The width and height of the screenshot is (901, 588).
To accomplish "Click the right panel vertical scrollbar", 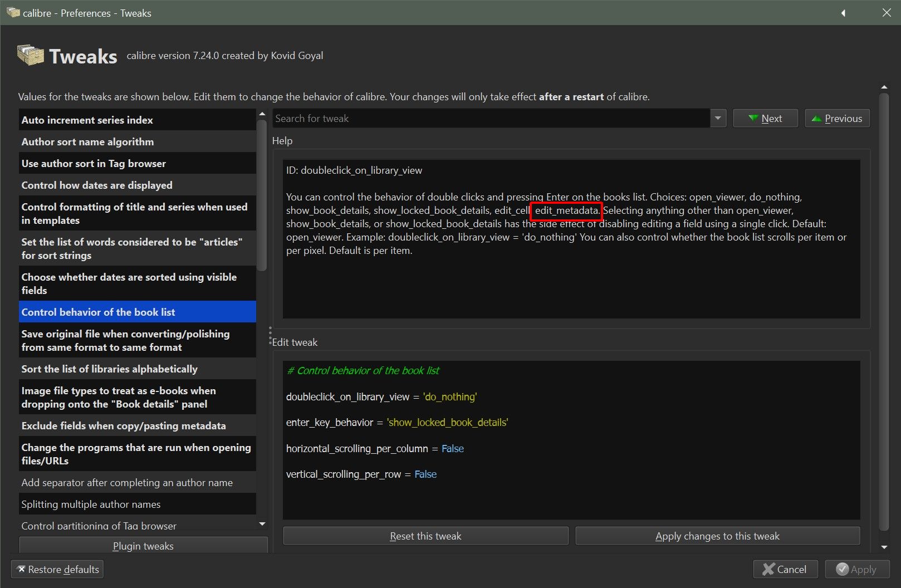I will click(x=884, y=312).
